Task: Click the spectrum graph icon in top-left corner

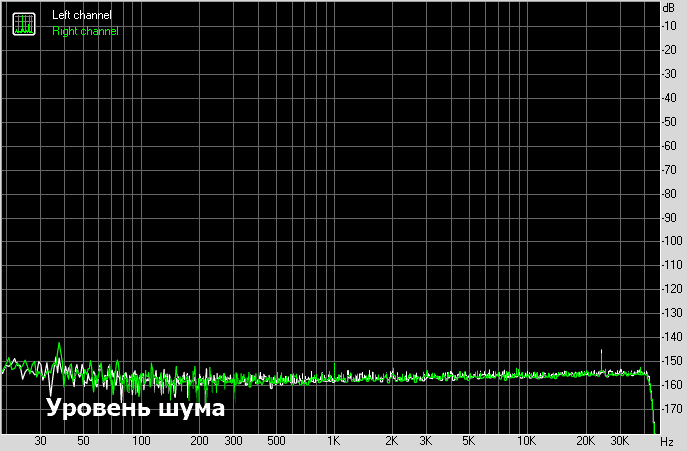Action: pos(24,24)
